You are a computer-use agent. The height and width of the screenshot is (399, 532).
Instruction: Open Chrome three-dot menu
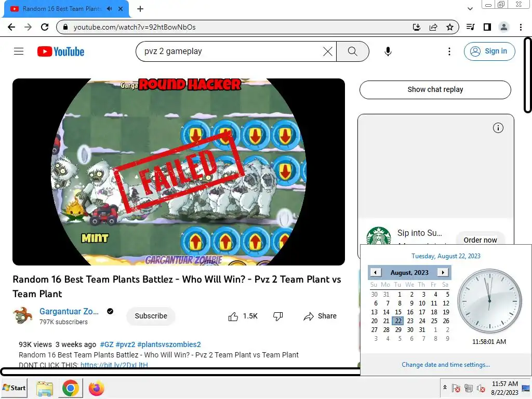click(x=521, y=27)
